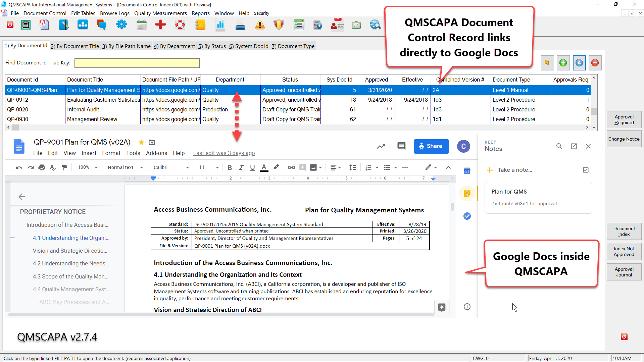This screenshot has width=644, height=362.
Task: Click the red cross first-aid toolbar icon
Action: click(160, 25)
